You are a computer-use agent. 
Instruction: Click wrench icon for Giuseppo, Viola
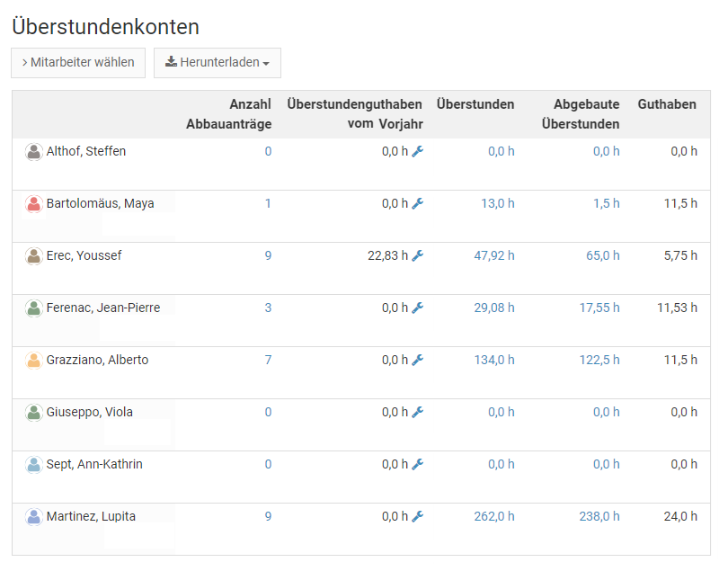point(417,413)
